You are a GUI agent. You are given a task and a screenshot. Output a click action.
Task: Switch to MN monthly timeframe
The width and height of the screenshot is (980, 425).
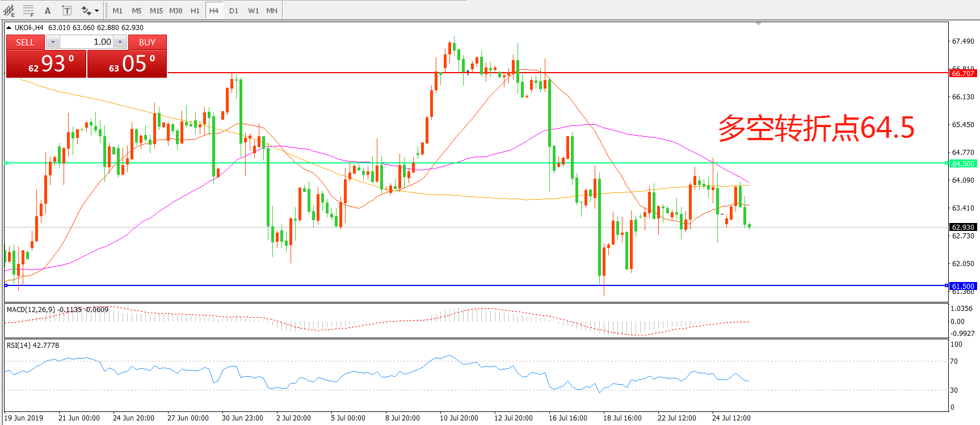tap(272, 10)
